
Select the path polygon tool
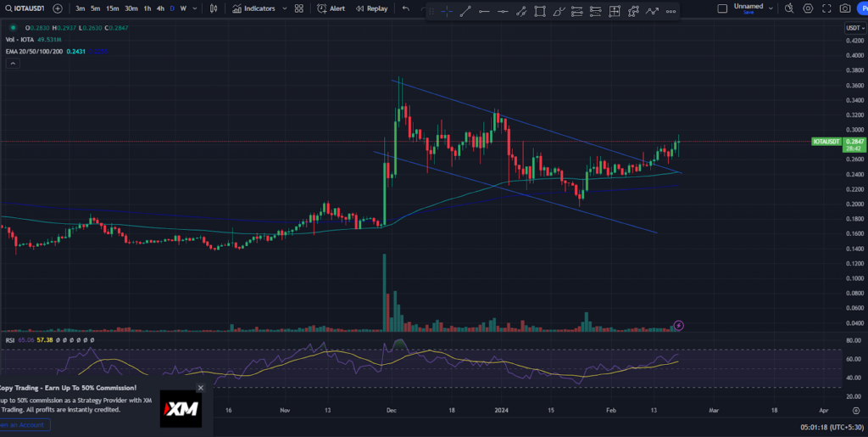coord(633,11)
